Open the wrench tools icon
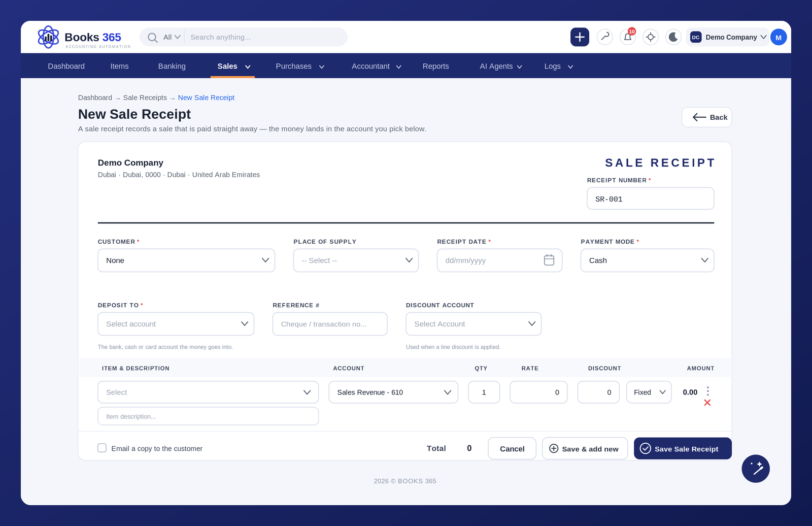812x526 pixels. [x=605, y=37]
